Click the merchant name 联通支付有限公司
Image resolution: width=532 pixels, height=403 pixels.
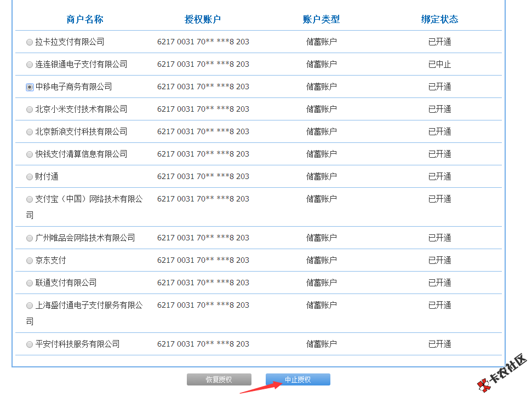coord(66,283)
